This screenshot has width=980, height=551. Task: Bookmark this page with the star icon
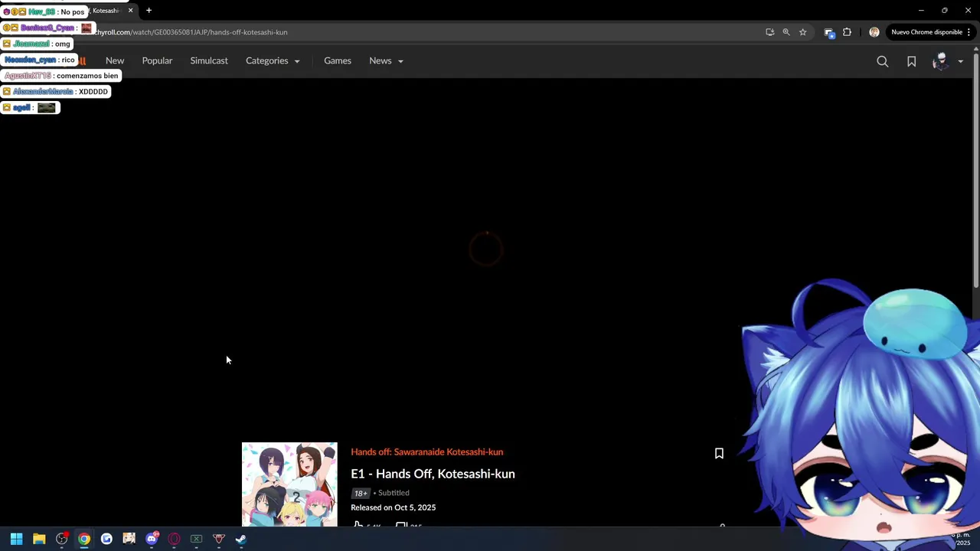point(802,32)
